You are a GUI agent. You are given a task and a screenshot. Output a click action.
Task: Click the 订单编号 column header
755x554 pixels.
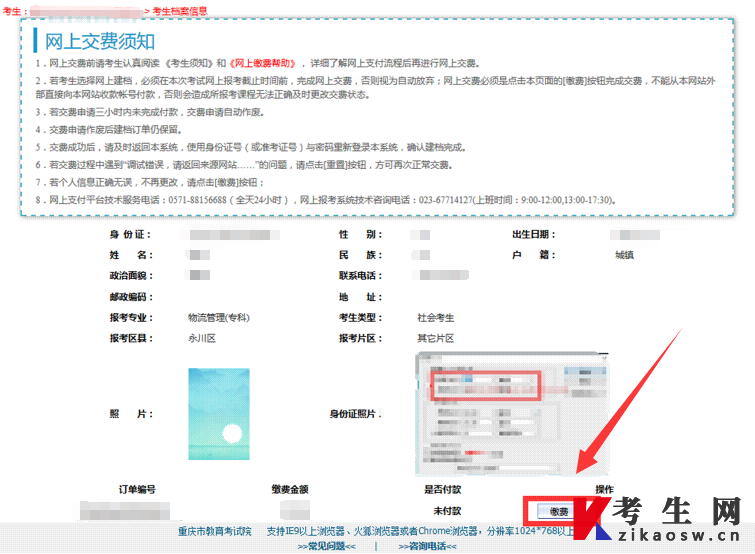[x=137, y=489]
